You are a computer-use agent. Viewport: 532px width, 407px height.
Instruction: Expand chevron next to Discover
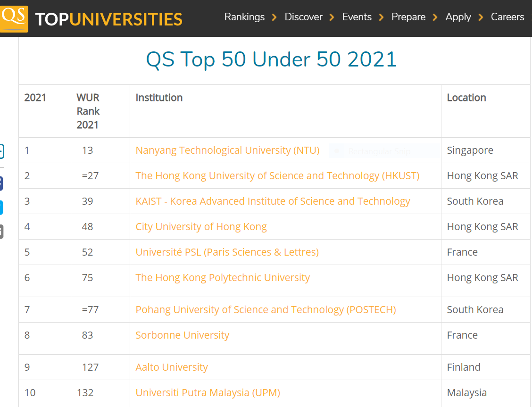332,17
